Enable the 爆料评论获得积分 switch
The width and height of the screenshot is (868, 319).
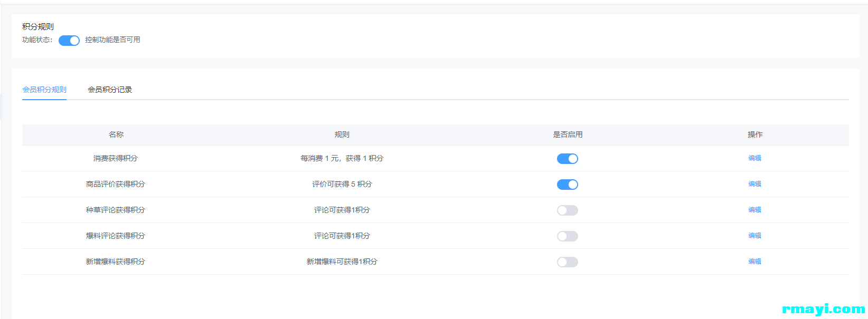[x=567, y=236]
